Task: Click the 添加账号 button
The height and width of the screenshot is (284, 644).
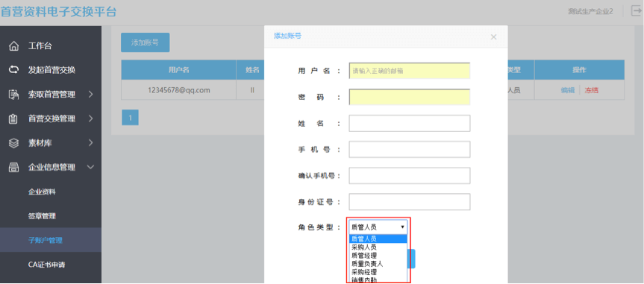Action: [x=145, y=42]
